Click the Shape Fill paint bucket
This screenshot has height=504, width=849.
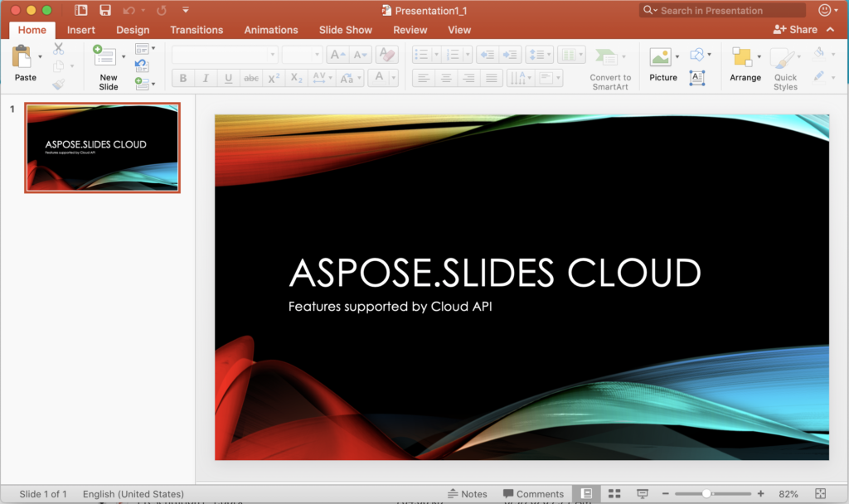(819, 52)
